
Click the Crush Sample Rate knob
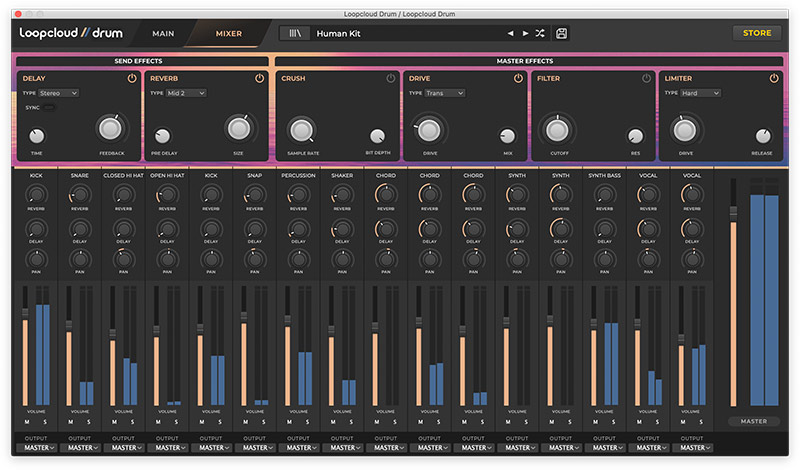click(302, 131)
